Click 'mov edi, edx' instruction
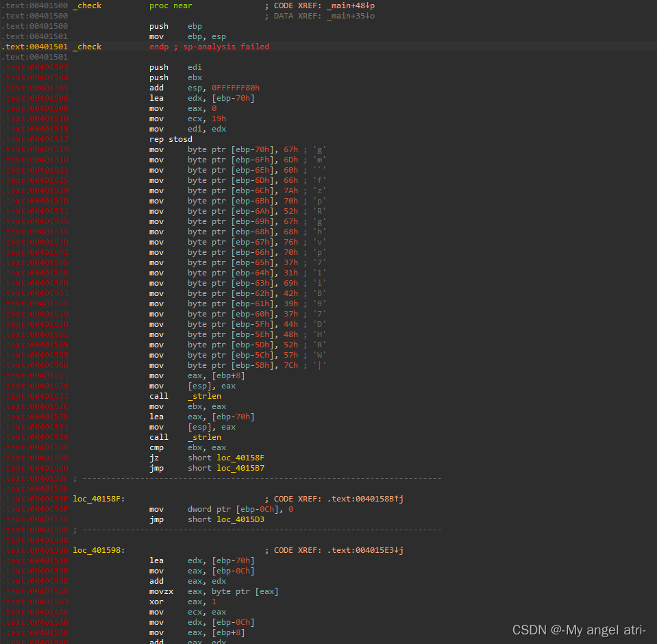Viewport: 657px width, 644px height. pyautogui.click(x=188, y=129)
